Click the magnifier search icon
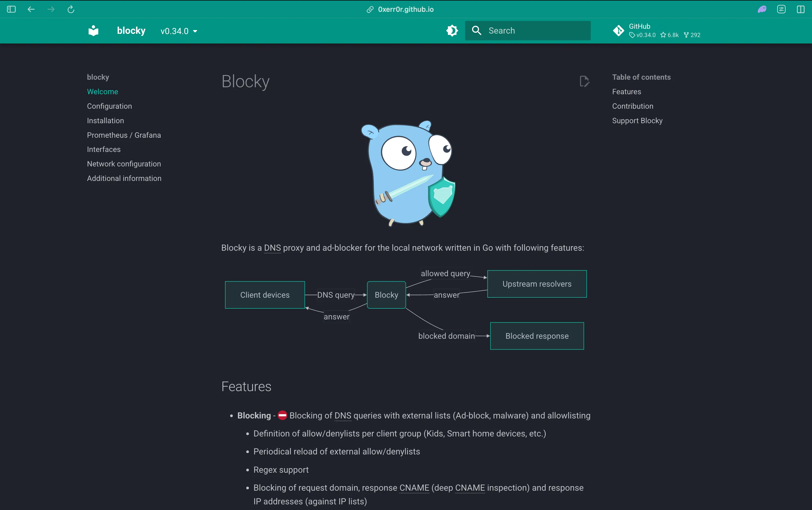Screen dimensions: 812x510 pos(476,31)
